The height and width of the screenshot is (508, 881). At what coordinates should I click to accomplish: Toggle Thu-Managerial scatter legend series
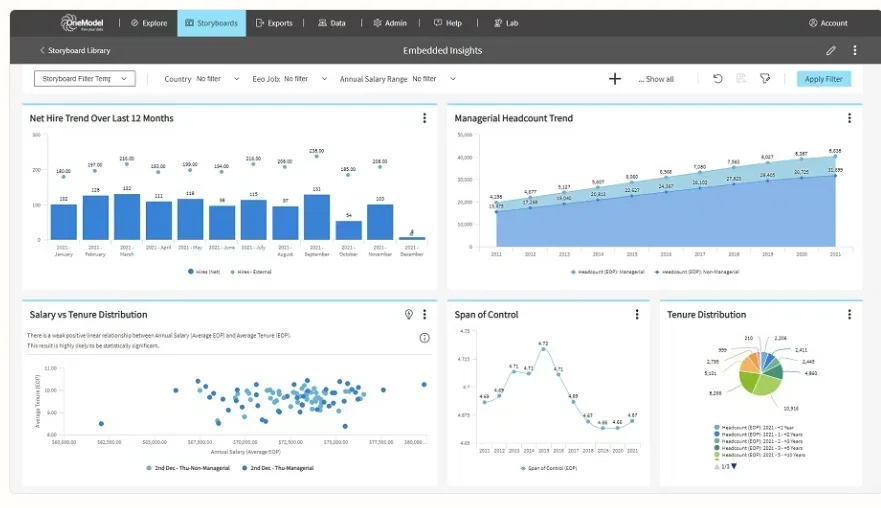tap(278, 468)
